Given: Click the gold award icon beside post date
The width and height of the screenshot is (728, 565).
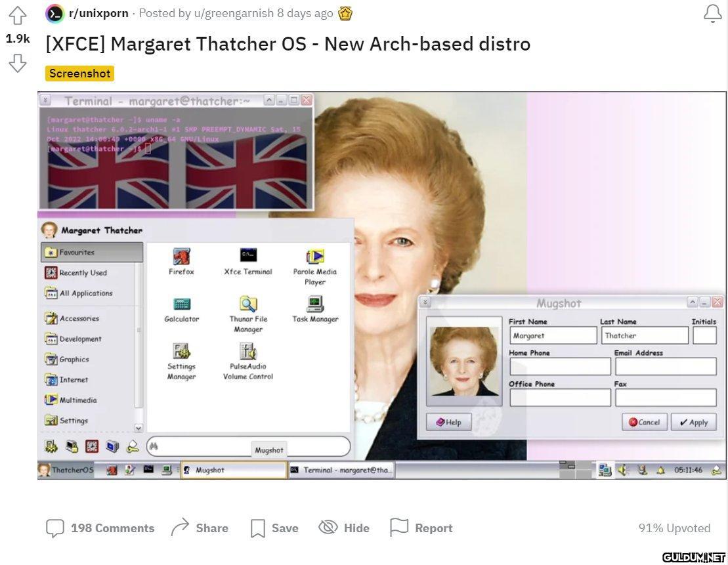Looking at the screenshot, I should [345, 14].
